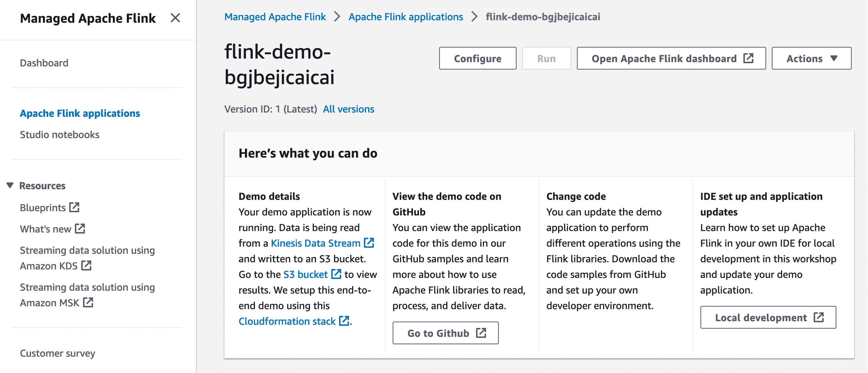Click the Local development button
This screenshot has height=373, width=868.
(768, 317)
